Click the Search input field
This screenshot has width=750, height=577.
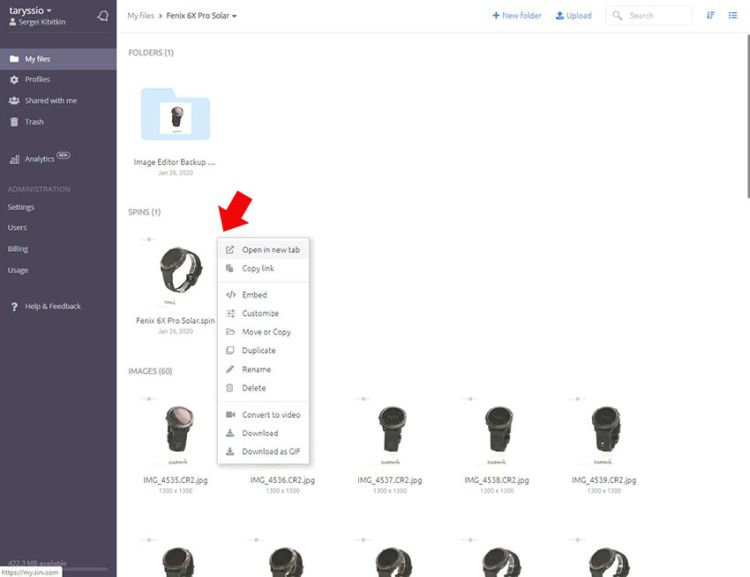coord(649,16)
